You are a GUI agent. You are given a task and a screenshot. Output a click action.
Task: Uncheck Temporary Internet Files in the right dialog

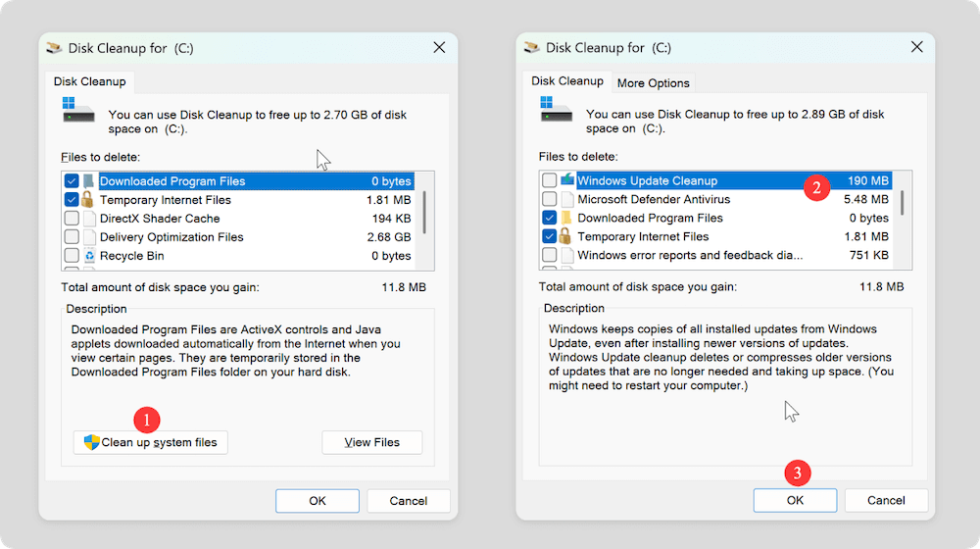click(x=549, y=236)
